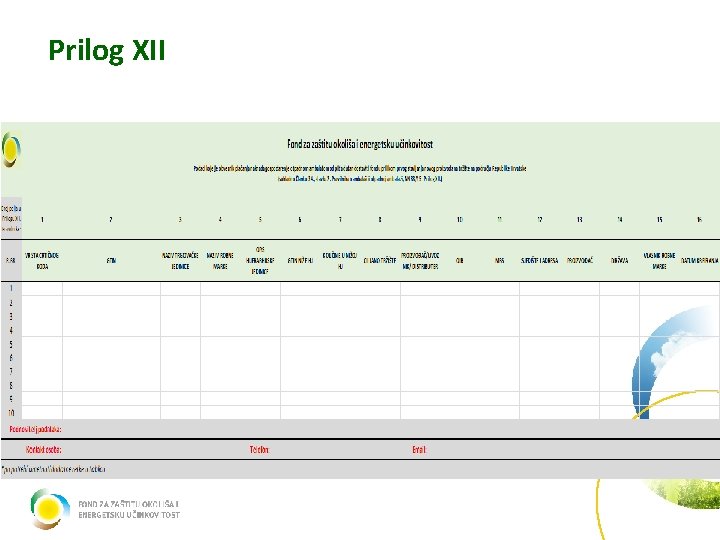Click the PROIZVOĐAČ column header
This screenshot has width=720, height=540.
coord(579,260)
